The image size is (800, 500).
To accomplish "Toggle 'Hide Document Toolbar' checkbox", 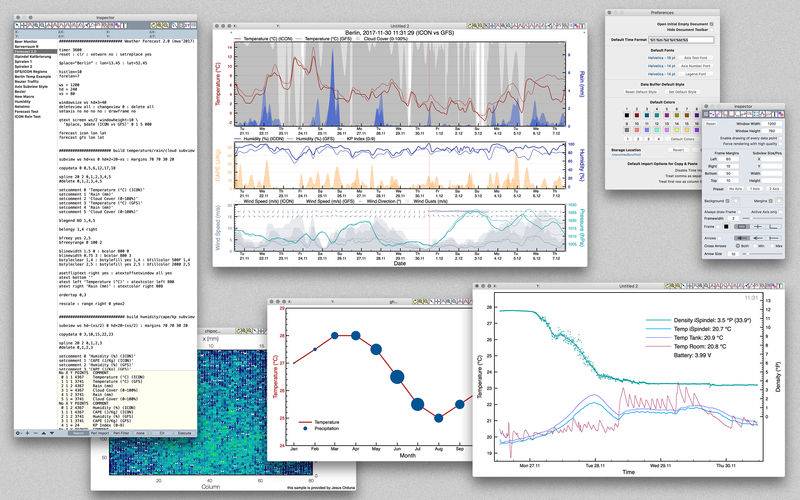I will tap(711, 30).
